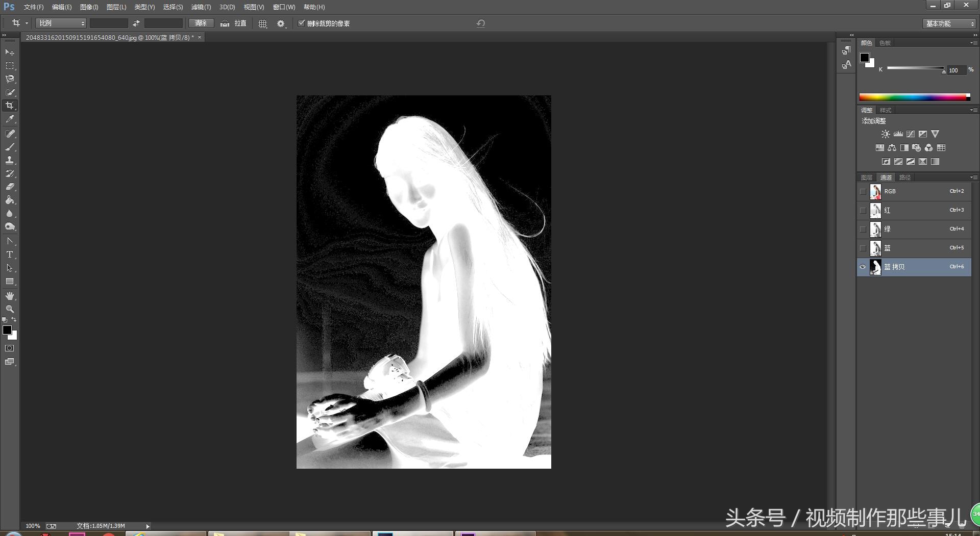The height and width of the screenshot is (536, 980).
Task: Select the Horizontal Type tool
Action: (10, 254)
